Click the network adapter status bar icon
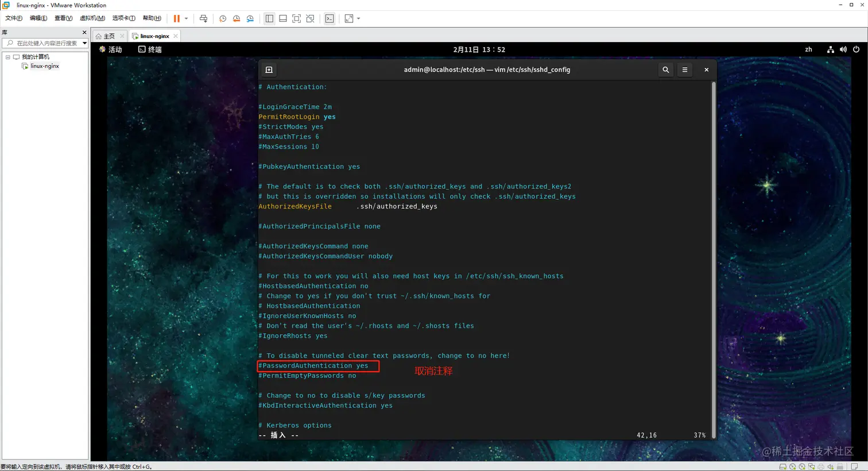This screenshot has height=471, width=868. click(x=811, y=466)
